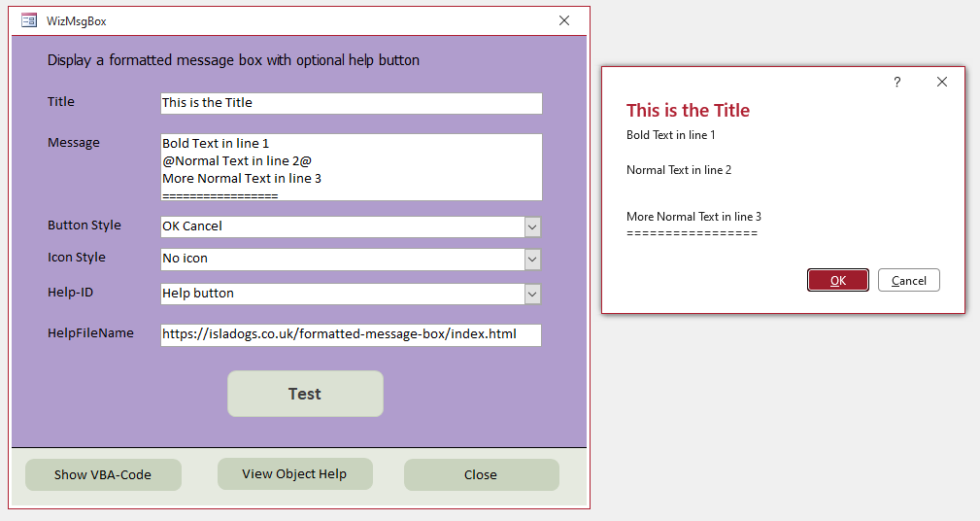
Task: Click the question mark help icon in dialog
Action: coord(897,83)
